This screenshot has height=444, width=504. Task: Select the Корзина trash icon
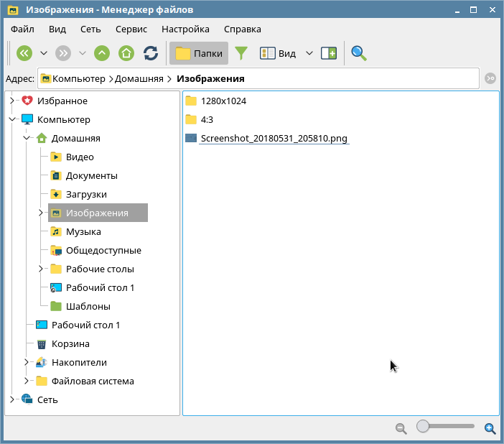click(x=42, y=344)
